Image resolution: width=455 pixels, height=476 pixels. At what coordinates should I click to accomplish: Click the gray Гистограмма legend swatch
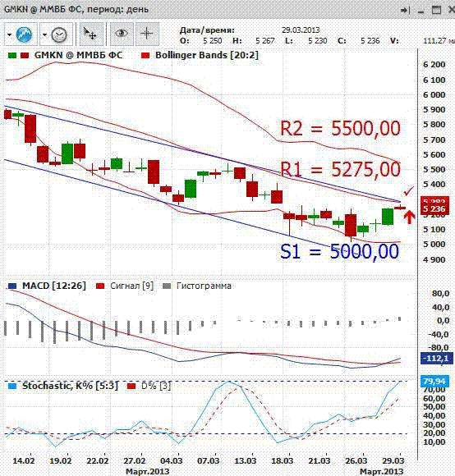[167, 286]
